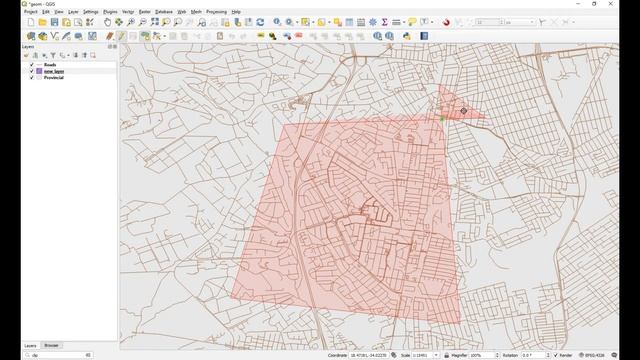The image size is (640, 360).
Task: Click the Provincial layer symbol swatch
Action: 39,78
